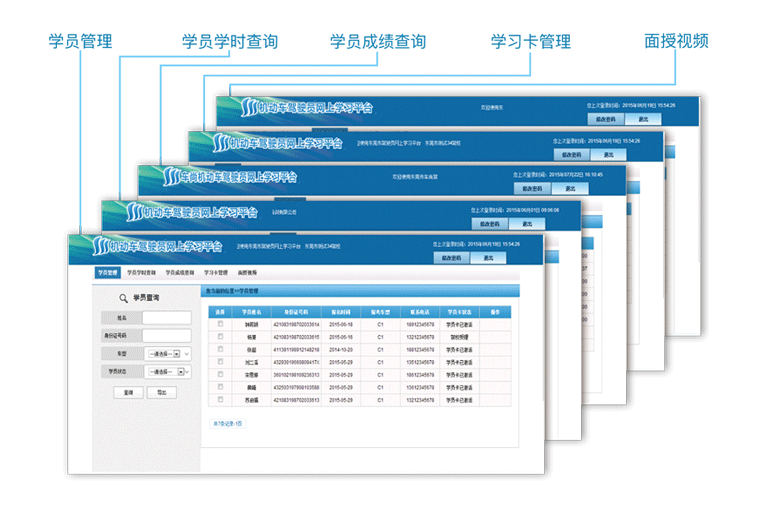Focus the 身份证号码 input field
The width and height of the screenshot is (760, 516).
pyautogui.click(x=166, y=335)
